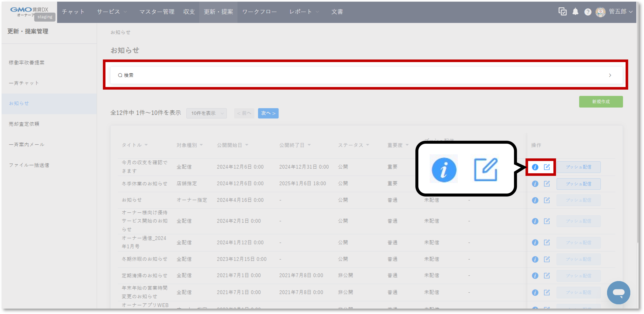The height and width of the screenshot is (314, 644).
Task: Edit the 冬期休暇のお知らせ notice
Action: tap(547, 259)
